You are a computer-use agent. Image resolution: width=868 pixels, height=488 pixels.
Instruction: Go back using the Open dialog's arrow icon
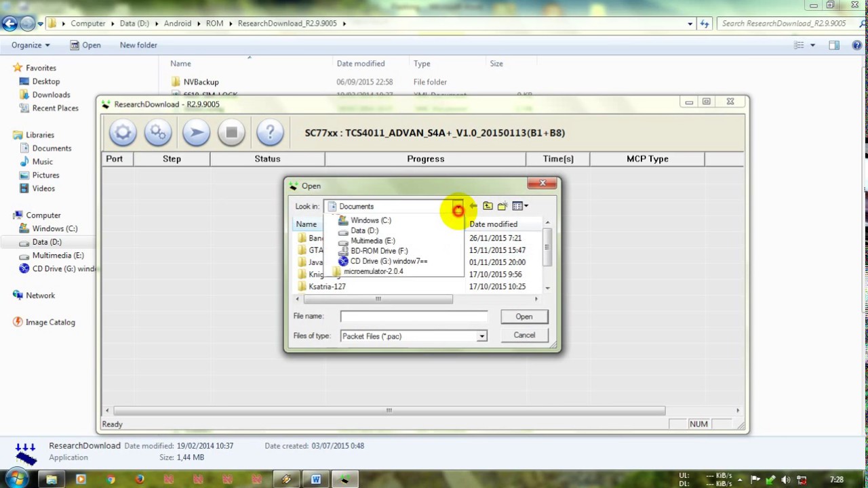point(473,206)
